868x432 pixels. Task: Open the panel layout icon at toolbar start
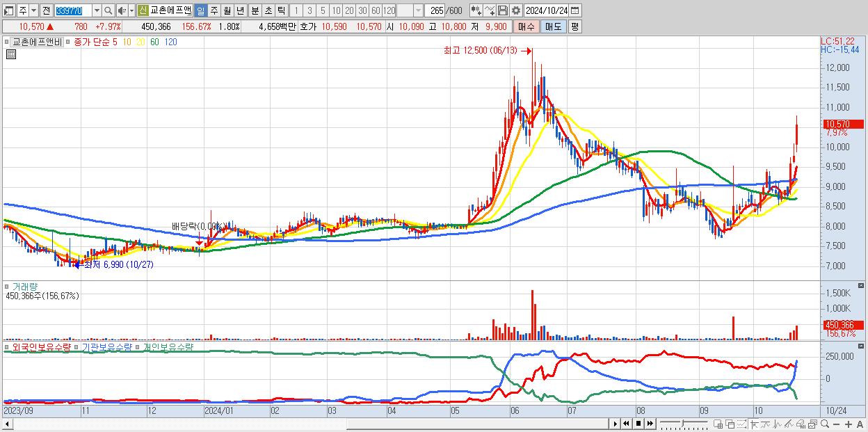[8, 10]
